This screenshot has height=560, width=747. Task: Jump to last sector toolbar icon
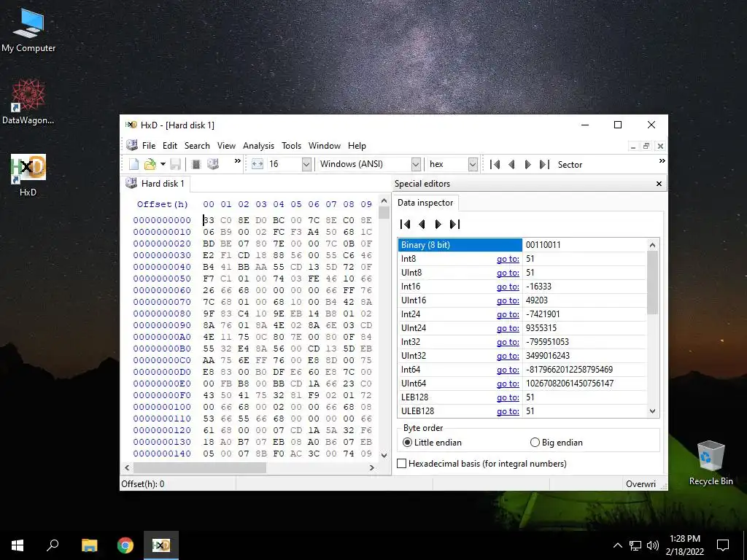click(544, 164)
